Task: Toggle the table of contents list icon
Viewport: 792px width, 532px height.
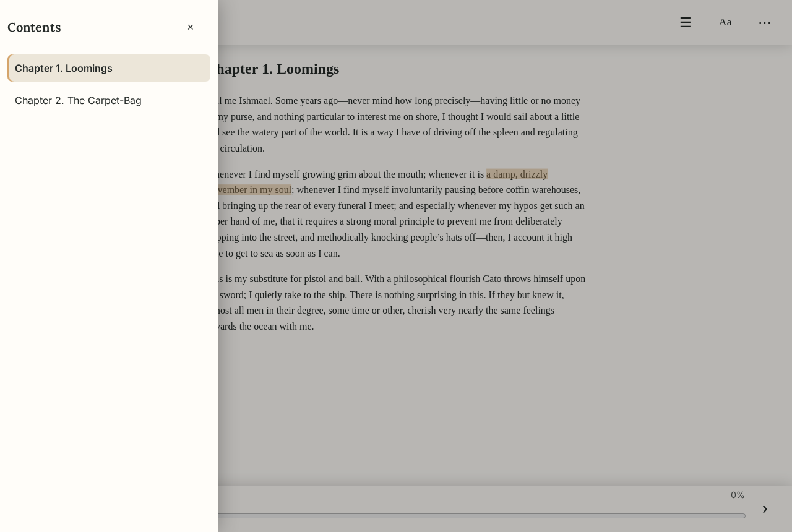Action: click(x=686, y=22)
